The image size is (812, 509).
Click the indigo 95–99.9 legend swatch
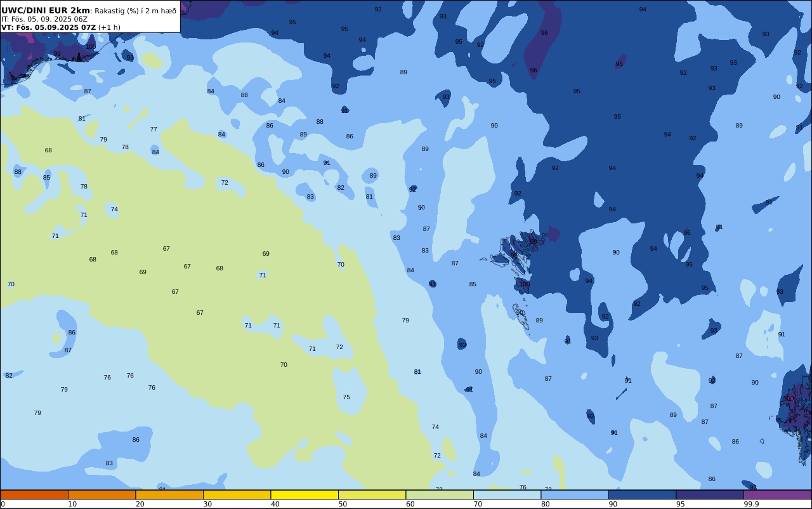[x=710, y=494]
